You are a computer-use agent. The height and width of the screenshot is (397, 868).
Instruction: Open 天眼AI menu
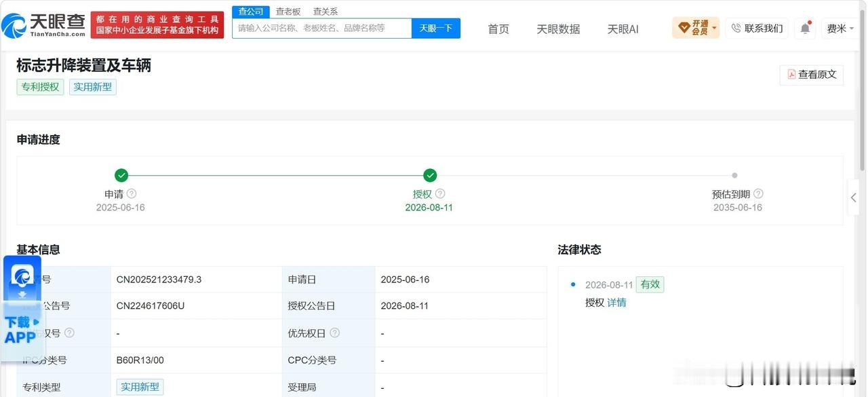click(x=623, y=29)
